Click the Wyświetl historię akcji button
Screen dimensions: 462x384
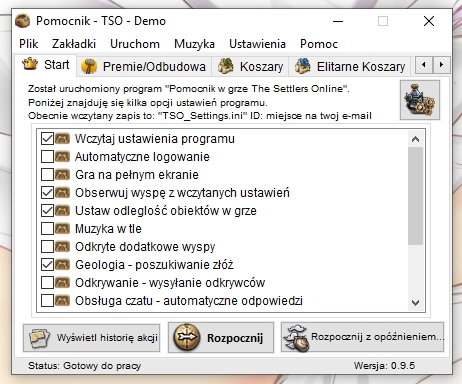pyautogui.click(x=91, y=338)
